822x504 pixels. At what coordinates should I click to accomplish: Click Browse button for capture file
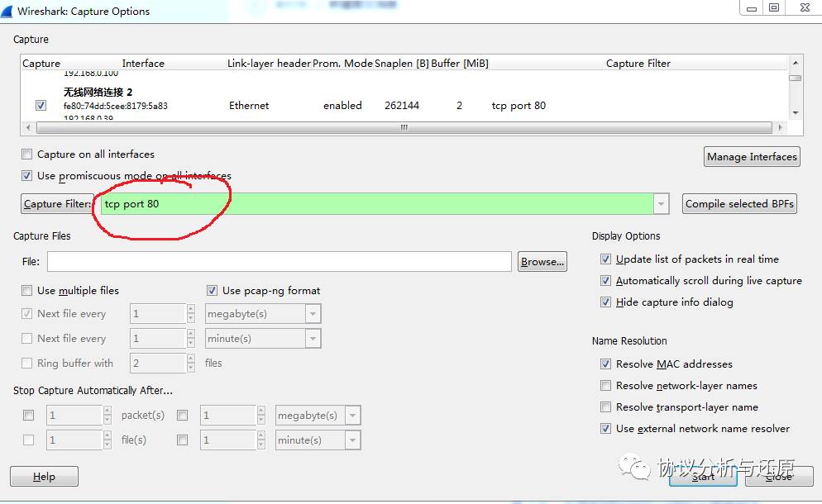(x=542, y=261)
